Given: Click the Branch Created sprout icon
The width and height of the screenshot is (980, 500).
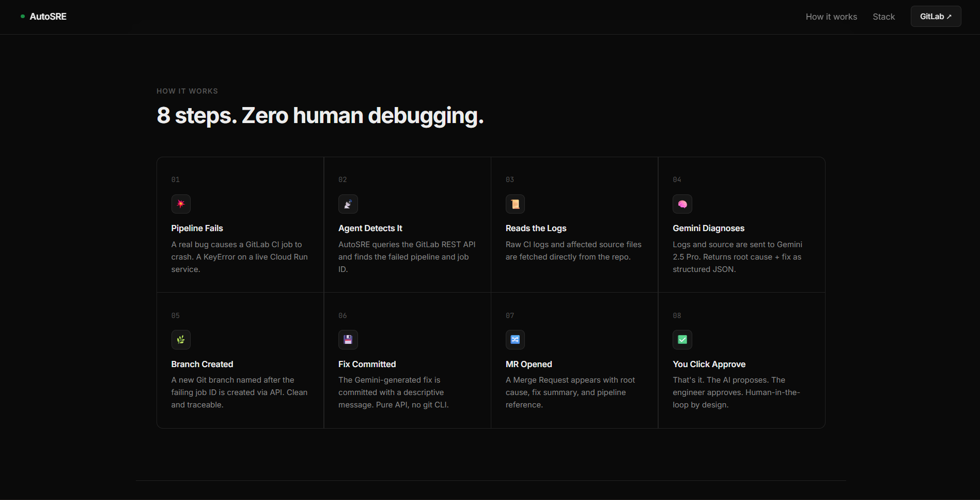Looking at the screenshot, I should pyautogui.click(x=181, y=340).
